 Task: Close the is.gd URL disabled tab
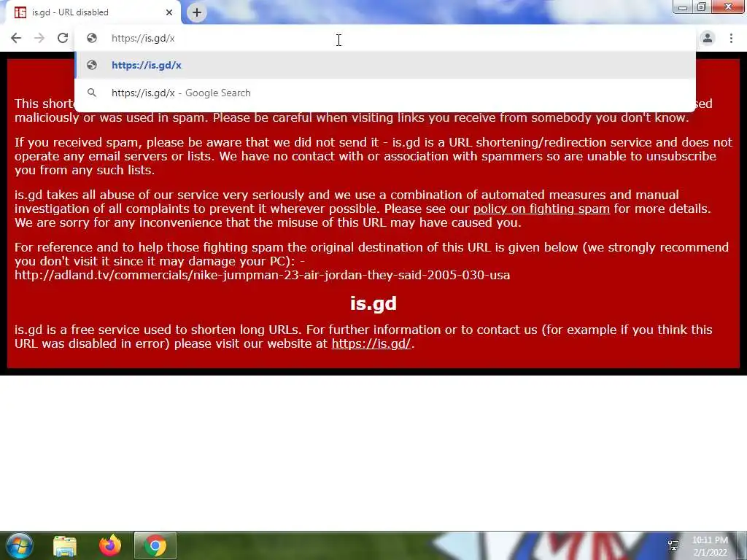169,12
